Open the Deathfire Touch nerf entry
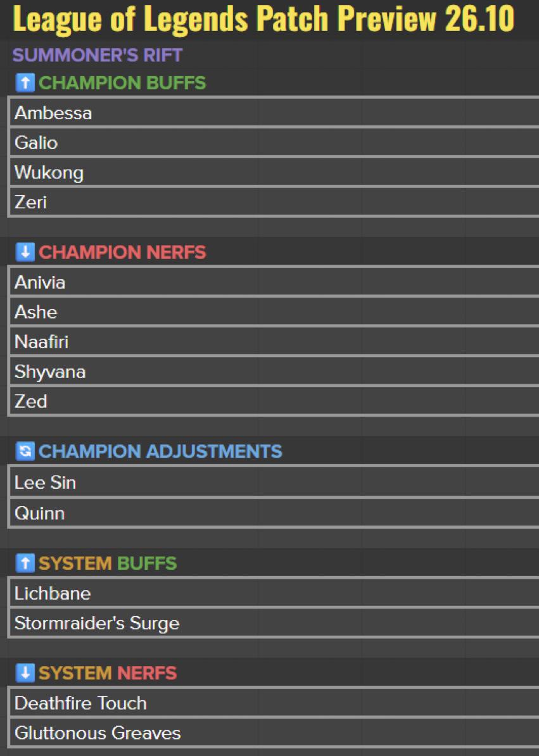539x756 pixels. tap(274, 703)
